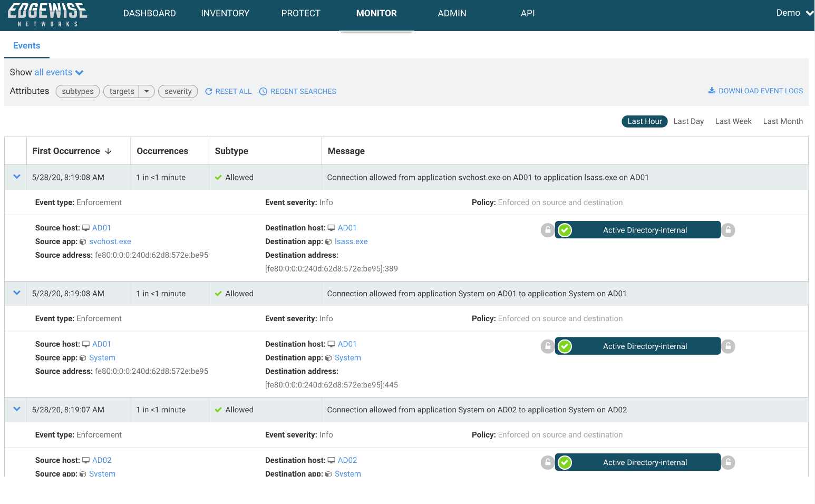Click right lock icon in AD01 System event policy
Viewport: 815px width, 504px height.
(x=728, y=346)
